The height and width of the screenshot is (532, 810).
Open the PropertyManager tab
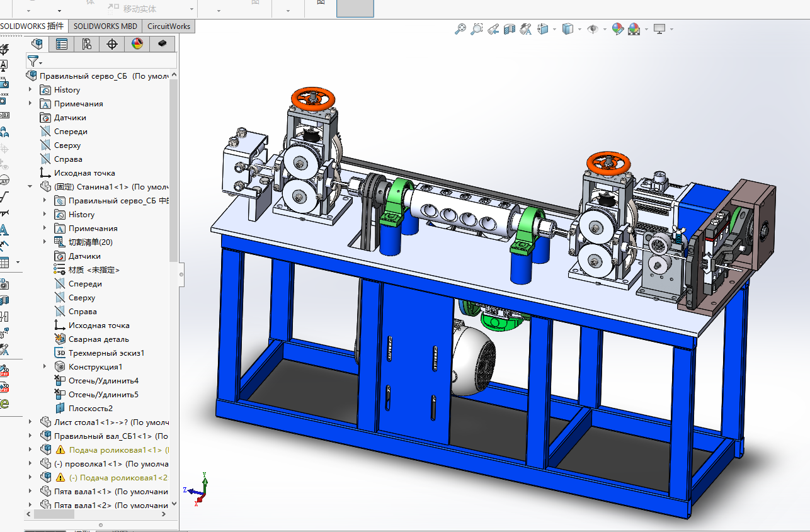point(62,43)
